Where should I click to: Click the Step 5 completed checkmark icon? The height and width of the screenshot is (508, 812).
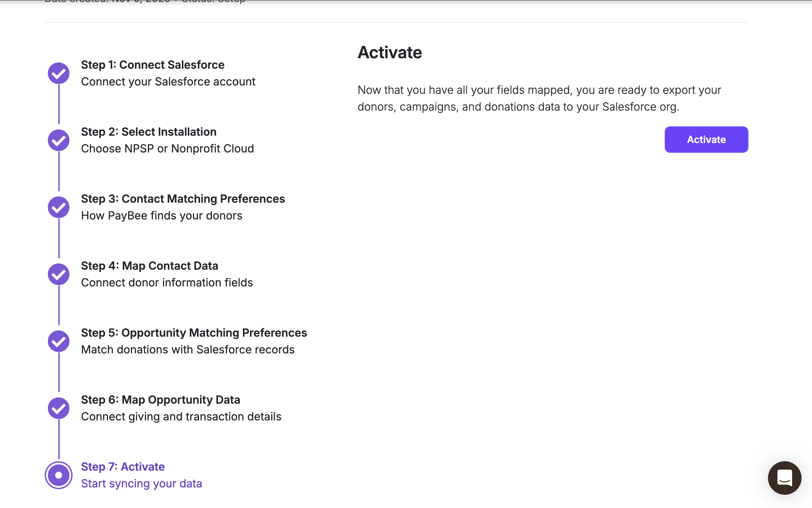coord(59,341)
